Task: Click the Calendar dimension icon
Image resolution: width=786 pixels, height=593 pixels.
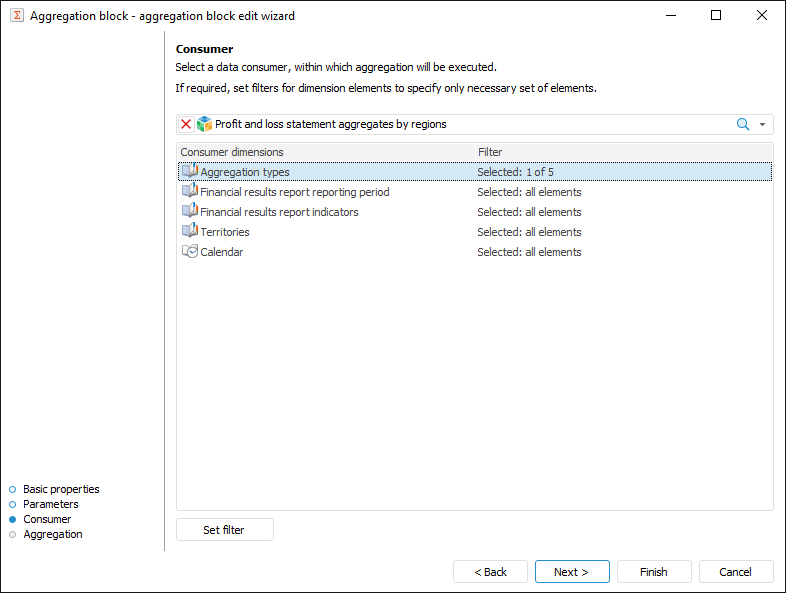Action: click(190, 252)
